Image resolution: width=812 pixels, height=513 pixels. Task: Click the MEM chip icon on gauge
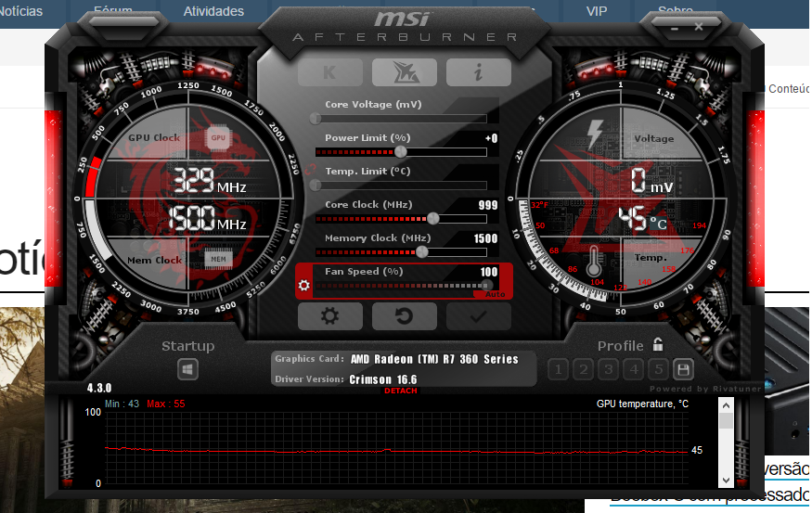[x=218, y=259]
